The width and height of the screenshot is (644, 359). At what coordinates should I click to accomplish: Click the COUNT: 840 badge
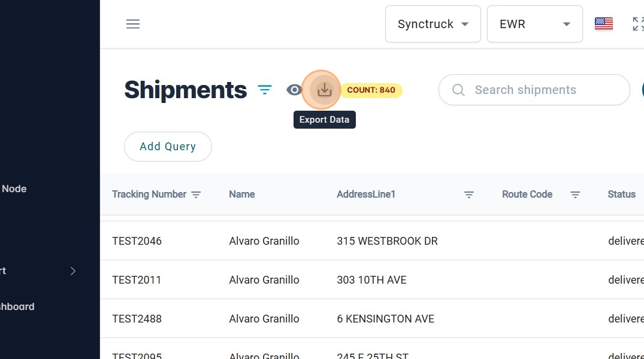[x=371, y=90]
